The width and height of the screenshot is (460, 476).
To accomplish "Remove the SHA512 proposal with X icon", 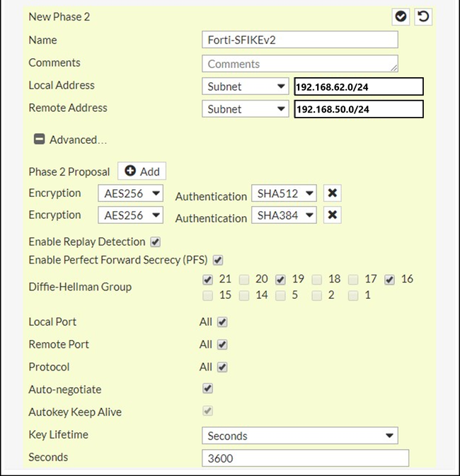I will coord(332,193).
